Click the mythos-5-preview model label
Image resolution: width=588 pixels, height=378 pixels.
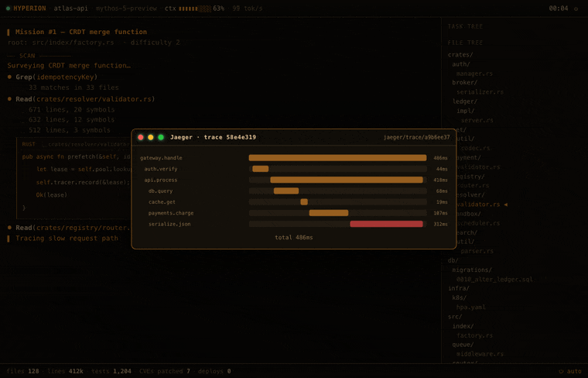coord(126,9)
